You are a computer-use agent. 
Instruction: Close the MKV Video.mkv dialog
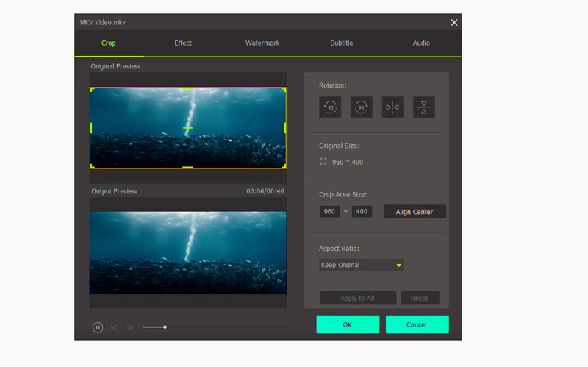(x=454, y=22)
